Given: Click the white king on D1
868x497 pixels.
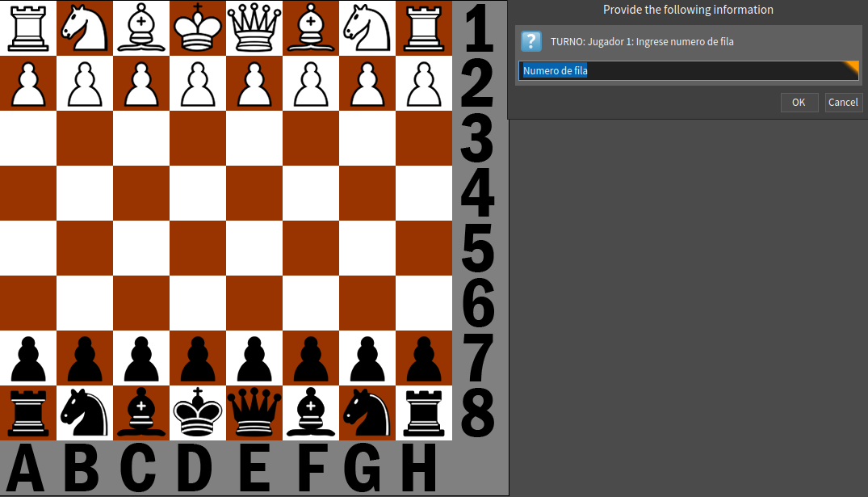Looking at the screenshot, I should (198, 27).
